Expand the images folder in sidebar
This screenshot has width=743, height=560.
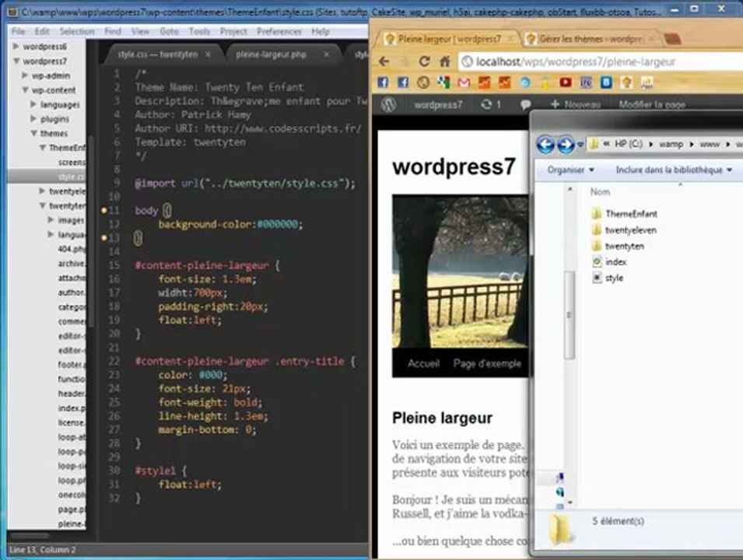pyautogui.click(x=51, y=220)
